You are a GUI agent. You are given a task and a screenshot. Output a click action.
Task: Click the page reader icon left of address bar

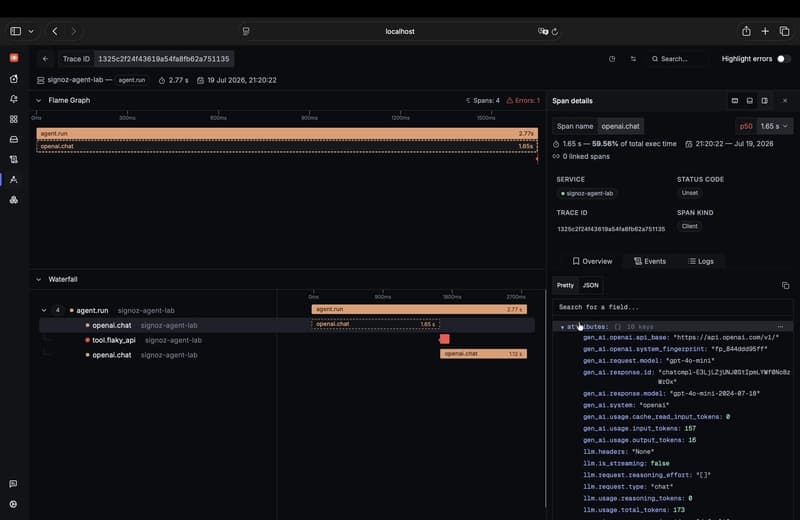click(246, 31)
